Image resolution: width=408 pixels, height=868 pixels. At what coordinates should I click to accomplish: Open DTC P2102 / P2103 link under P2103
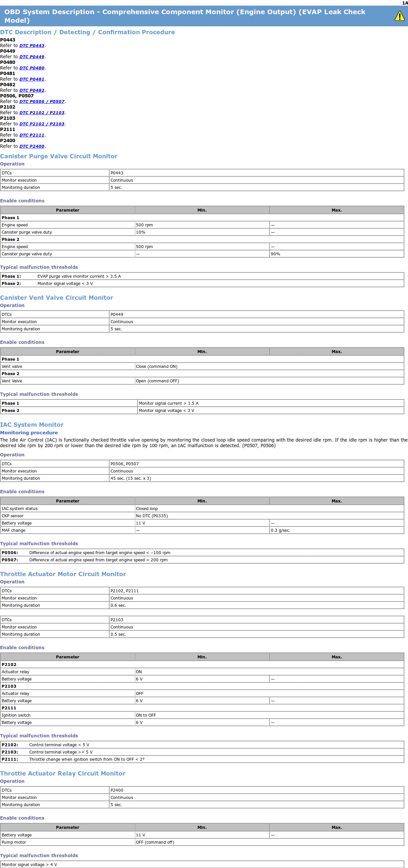(42, 124)
